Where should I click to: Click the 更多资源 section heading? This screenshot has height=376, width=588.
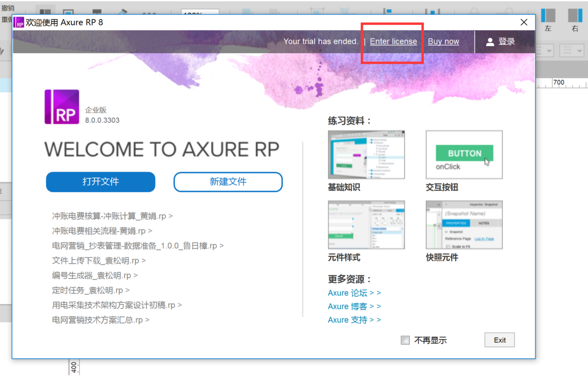pos(349,279)
